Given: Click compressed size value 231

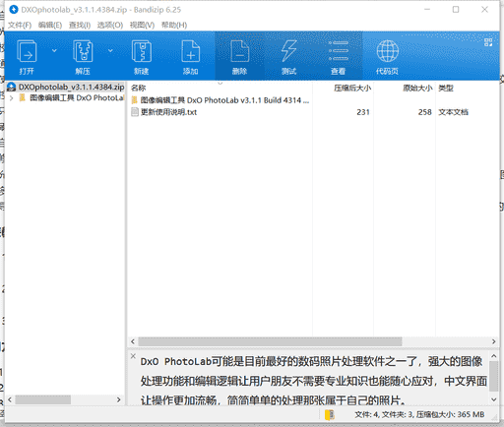Looking at the screenshot, I should (x=363, y=112).
